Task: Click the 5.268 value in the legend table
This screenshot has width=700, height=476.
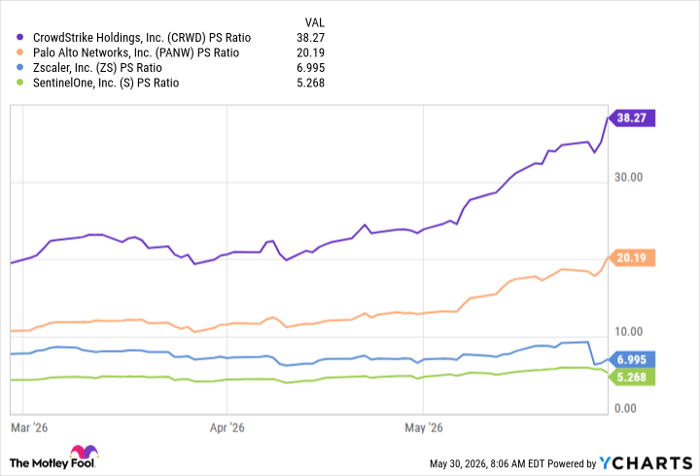Action: coord(311,83)
